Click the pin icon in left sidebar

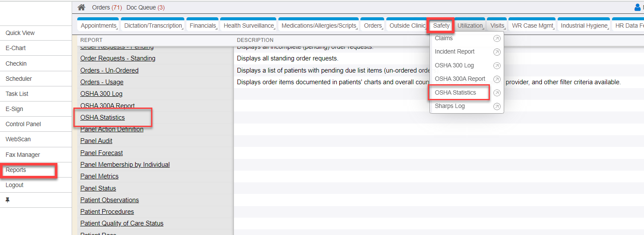(x=7, y=200)
